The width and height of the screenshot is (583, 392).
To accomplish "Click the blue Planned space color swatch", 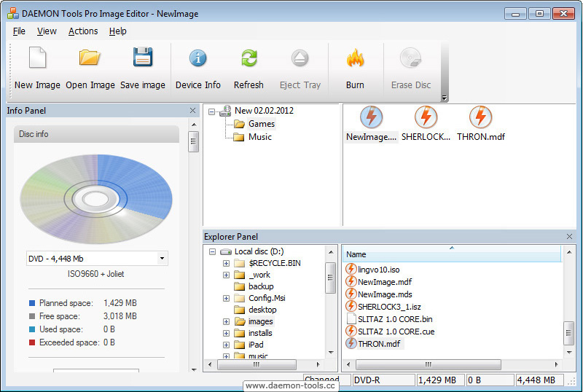I will (32, 303).
